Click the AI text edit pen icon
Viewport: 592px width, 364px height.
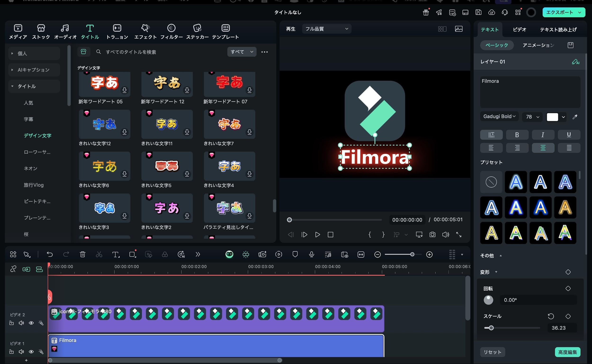click(575, 62)
